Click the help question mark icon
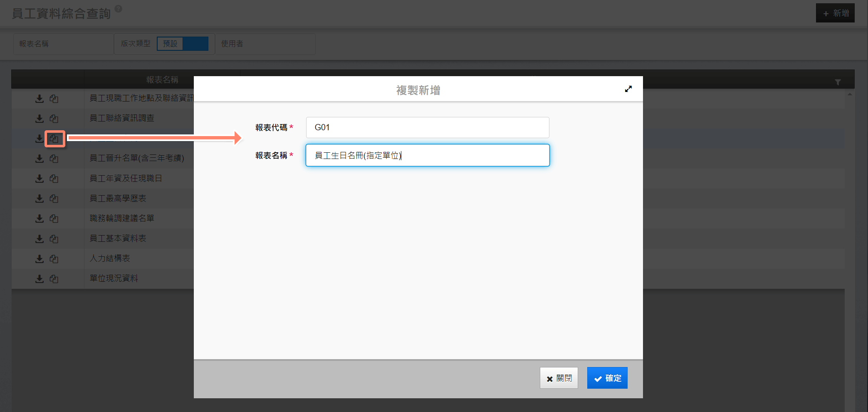This screenshot has height=412, width=868. 119,9
